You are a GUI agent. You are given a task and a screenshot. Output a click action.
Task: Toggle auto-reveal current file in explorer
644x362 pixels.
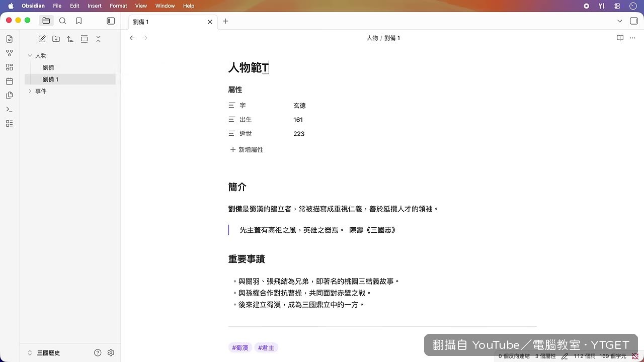click(84, 39)
